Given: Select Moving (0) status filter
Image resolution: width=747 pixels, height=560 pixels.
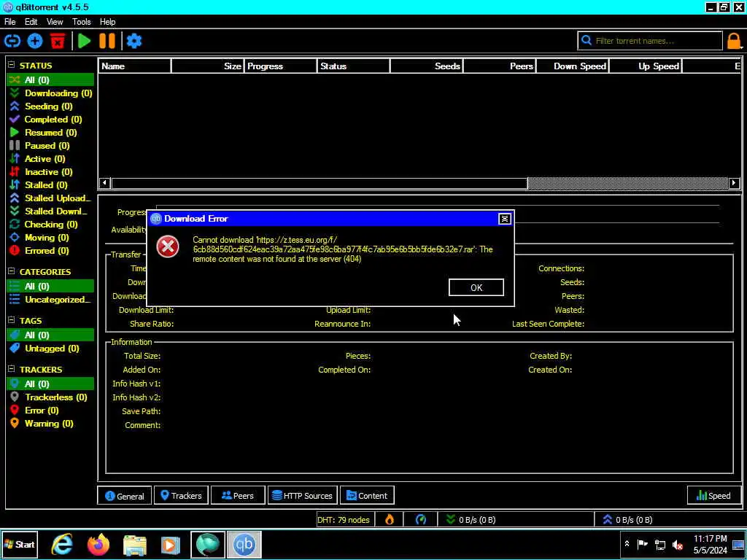Looking at the screenshot, I should [x=50, y=237].
